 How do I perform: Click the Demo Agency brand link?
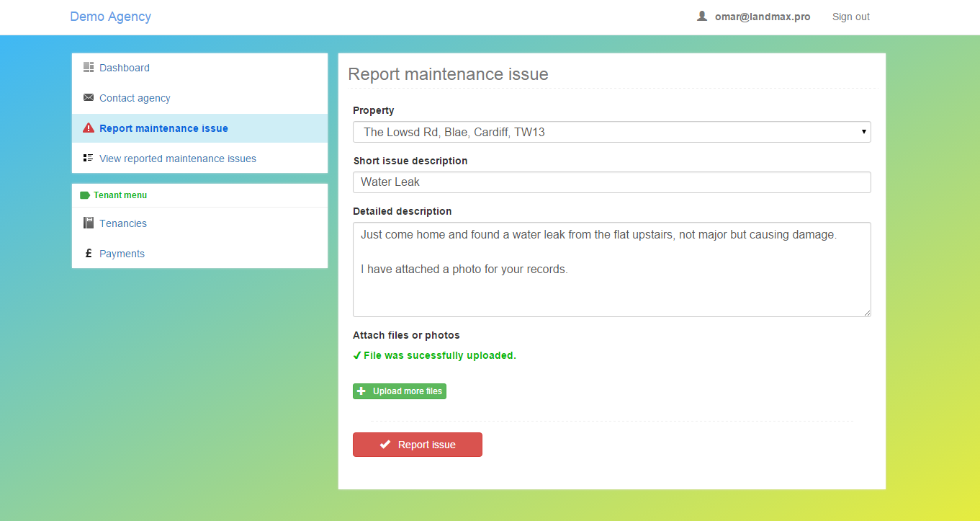coord(111,17)
